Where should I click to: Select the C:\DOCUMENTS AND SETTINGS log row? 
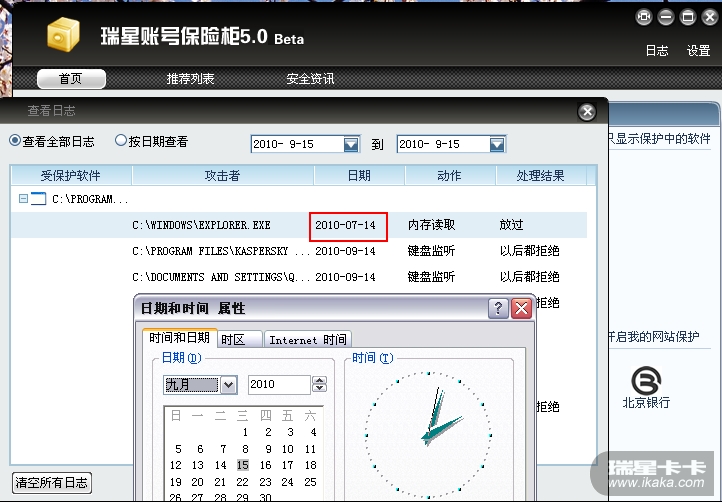(x=299, y=277)
